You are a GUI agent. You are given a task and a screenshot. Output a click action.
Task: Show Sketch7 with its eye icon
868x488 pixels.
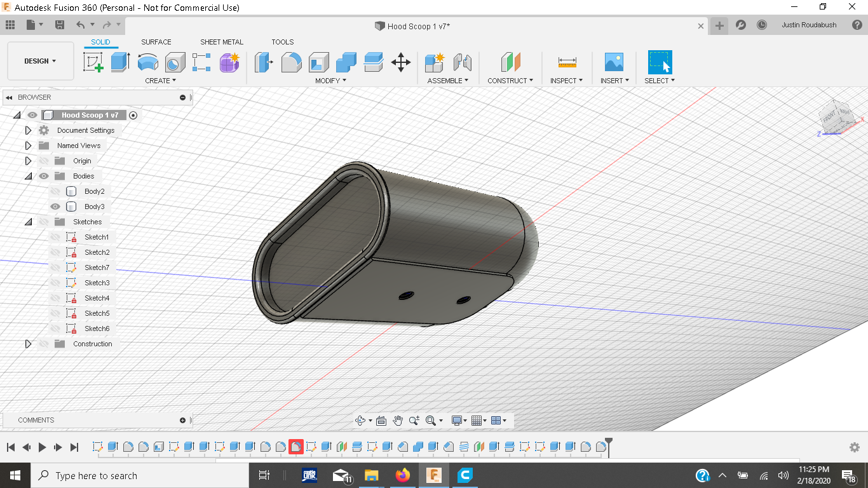click(55, 268)
